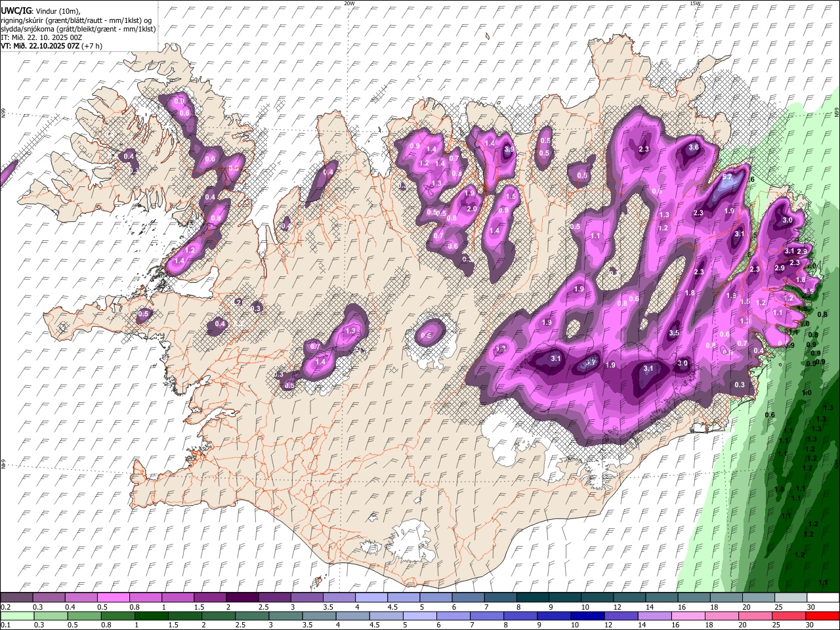The width and height of the screenshot is (840, 630).
Task: Click the '4.5' label in the top legend row
Action: (x=392, y=607)
